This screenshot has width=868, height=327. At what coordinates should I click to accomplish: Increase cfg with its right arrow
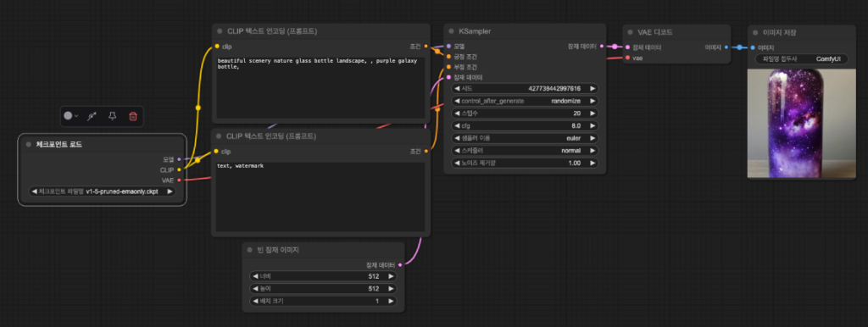(x=593, y=125)
